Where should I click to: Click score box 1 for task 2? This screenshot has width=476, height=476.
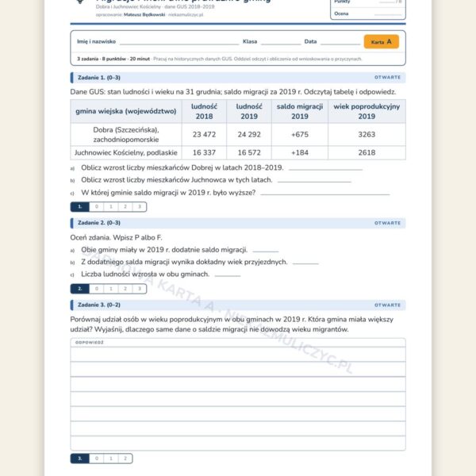[x=111, y=289]
